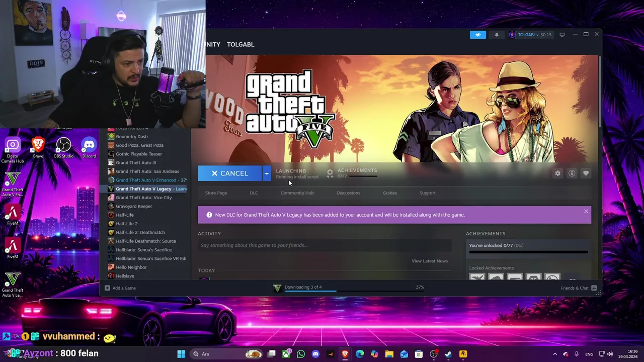Screen dimensions: 644x362
Task: Click Windows taskbar search box
Action: click(227, 354)
